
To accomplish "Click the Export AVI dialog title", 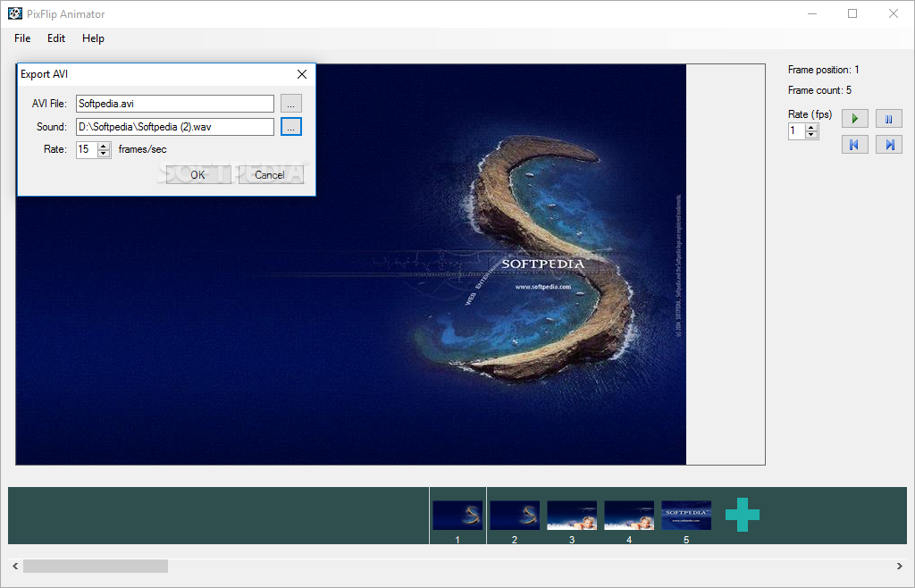I will pyautogui.click(x=45, y=74).
